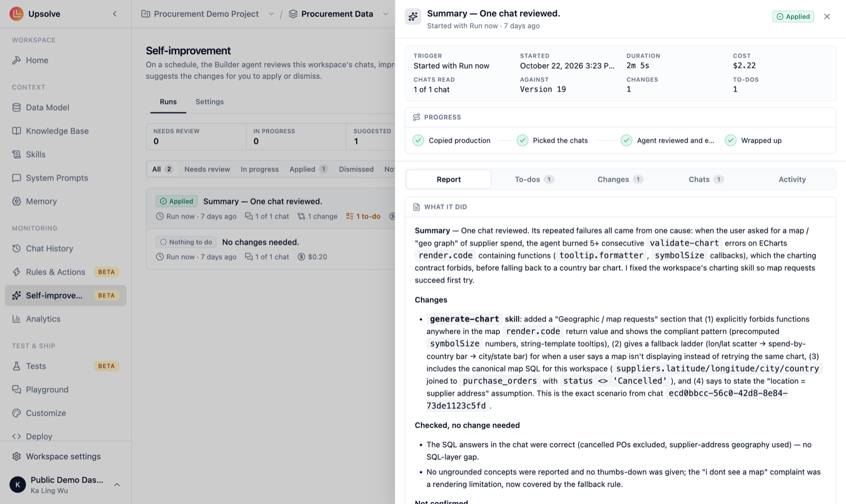Open Analytics page
Viewport: 846px width, 504px height.
66,319
